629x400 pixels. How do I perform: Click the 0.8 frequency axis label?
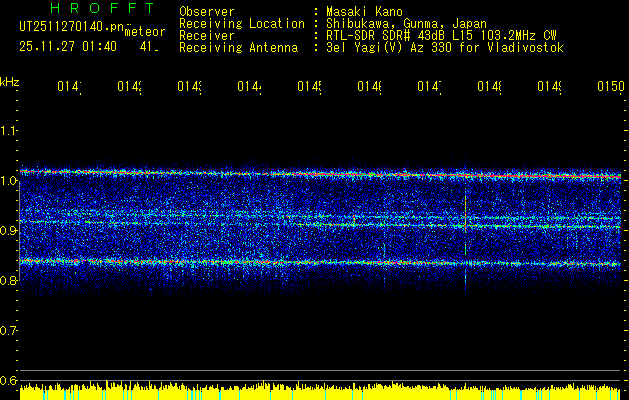point(9,281)
